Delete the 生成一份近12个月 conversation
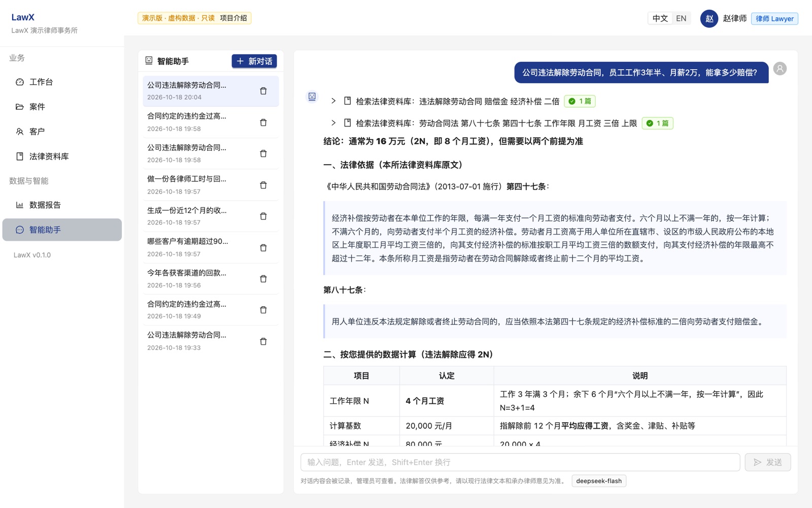812x508 pixels. [x=263, y=216]
